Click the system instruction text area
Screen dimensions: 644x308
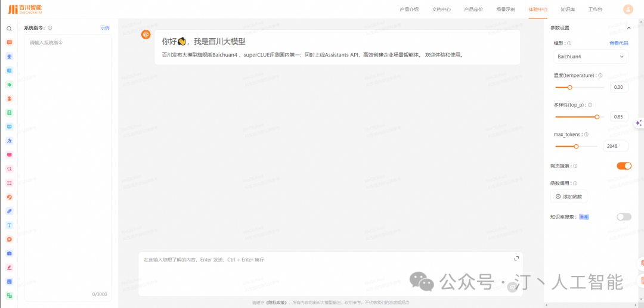tap(68, 168)
